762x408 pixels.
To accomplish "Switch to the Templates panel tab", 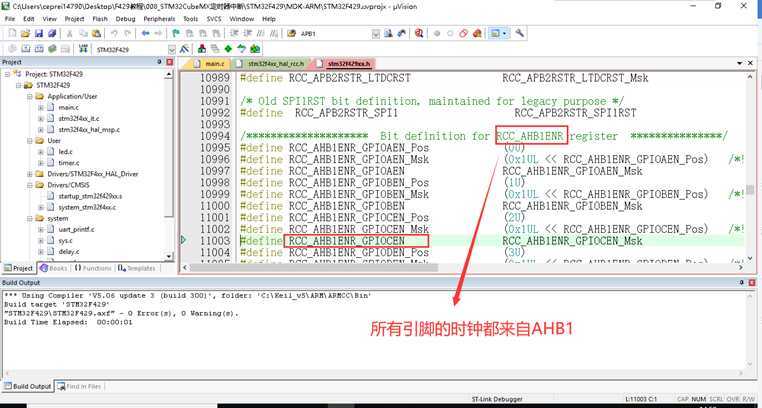I will click(137, 268).
